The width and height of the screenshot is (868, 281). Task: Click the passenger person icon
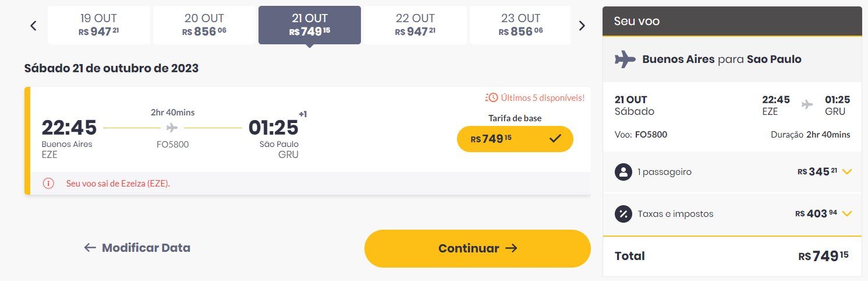coord(623,172)
